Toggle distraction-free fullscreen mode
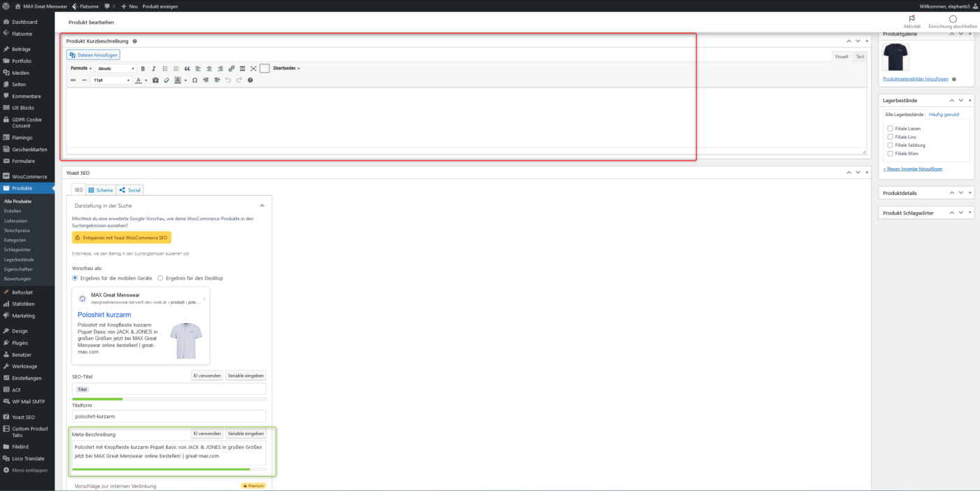980x491 pixels. 253,69
